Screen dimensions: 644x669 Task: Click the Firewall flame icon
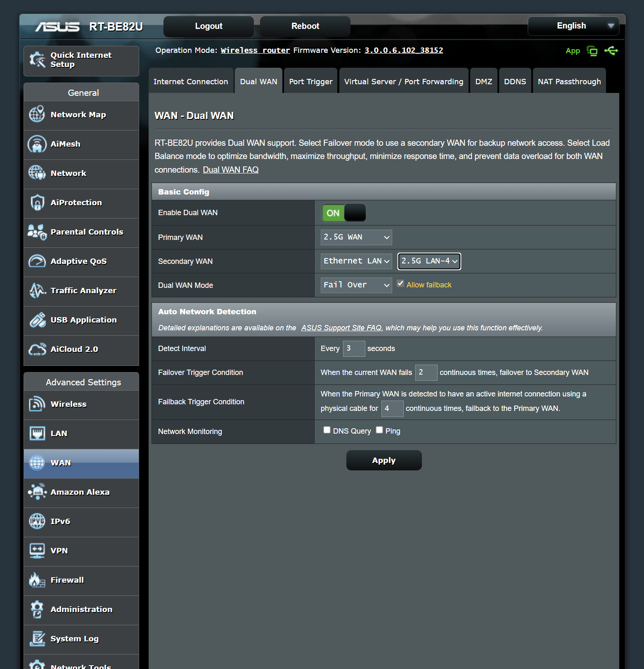pos(37,580)
